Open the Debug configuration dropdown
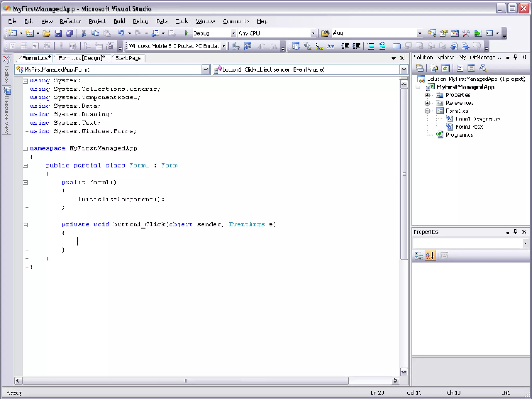This screenshot has height=399, width=532. click(x=233, y=33)
